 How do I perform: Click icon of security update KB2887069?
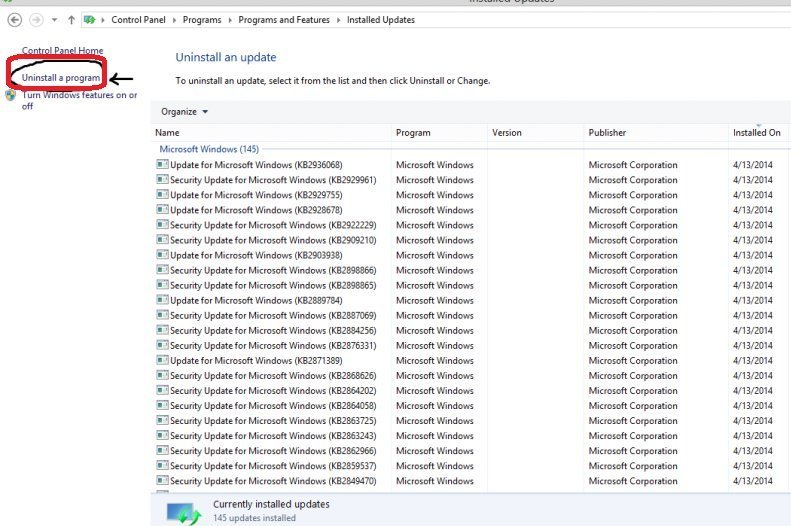pos(162,315)
